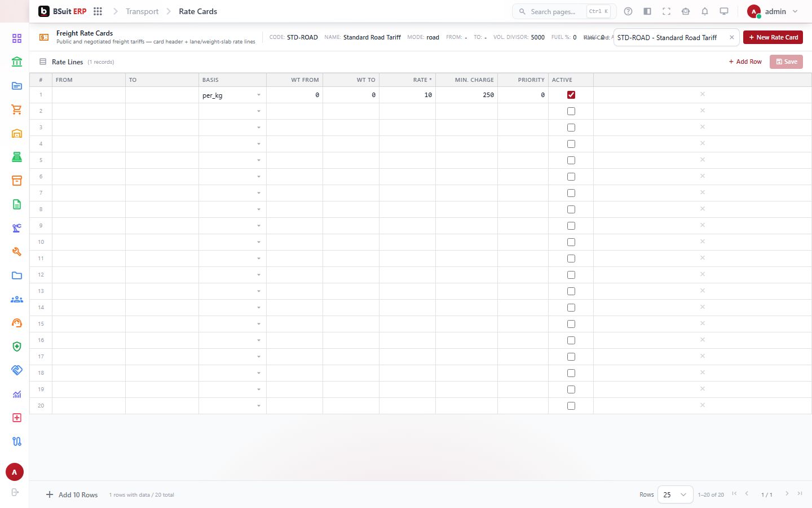
Task: Open the robotic arm icon in sidebar
Action: coord(17,228)
